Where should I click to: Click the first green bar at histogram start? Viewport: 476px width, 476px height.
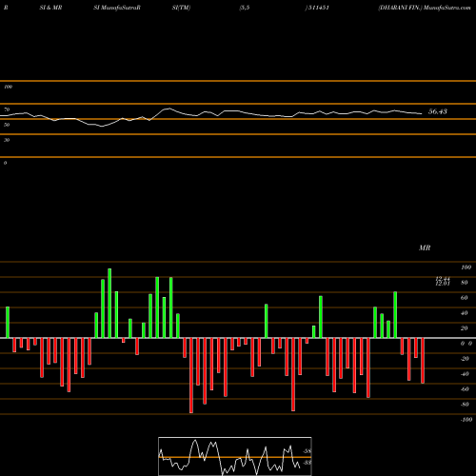8,322
